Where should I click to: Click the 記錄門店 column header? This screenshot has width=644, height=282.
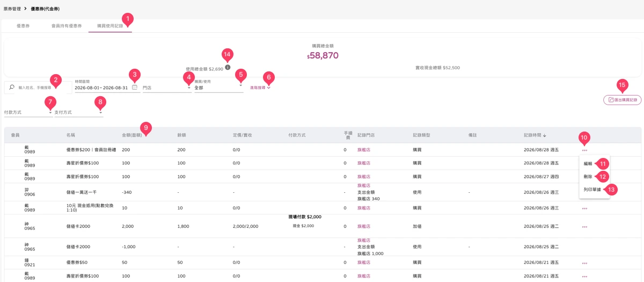point(366,135)
